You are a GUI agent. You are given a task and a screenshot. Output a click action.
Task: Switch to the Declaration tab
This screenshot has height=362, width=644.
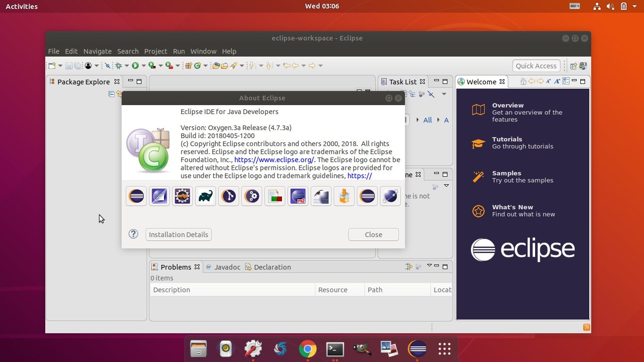click(x=268, y=267)
